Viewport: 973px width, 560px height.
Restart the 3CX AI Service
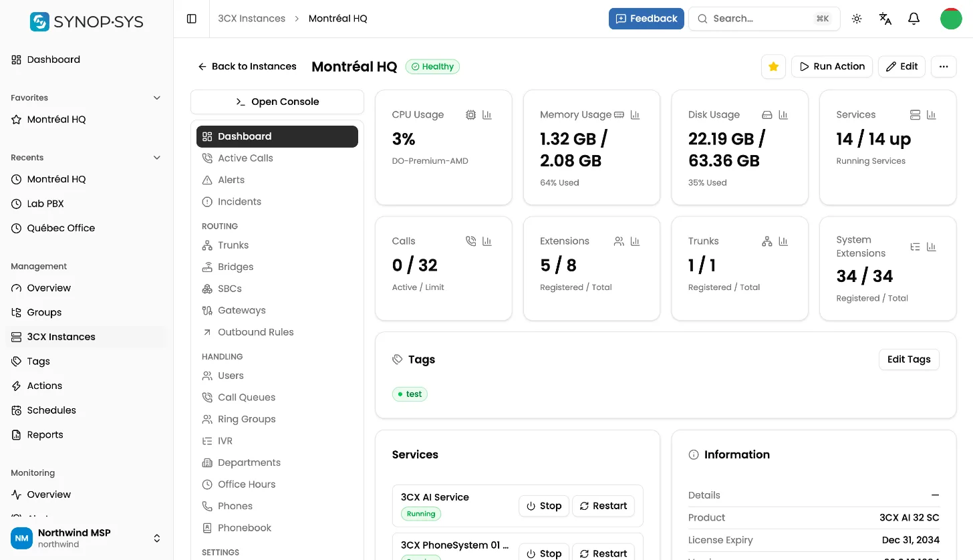pyautogui.click(x=603, y=506)
